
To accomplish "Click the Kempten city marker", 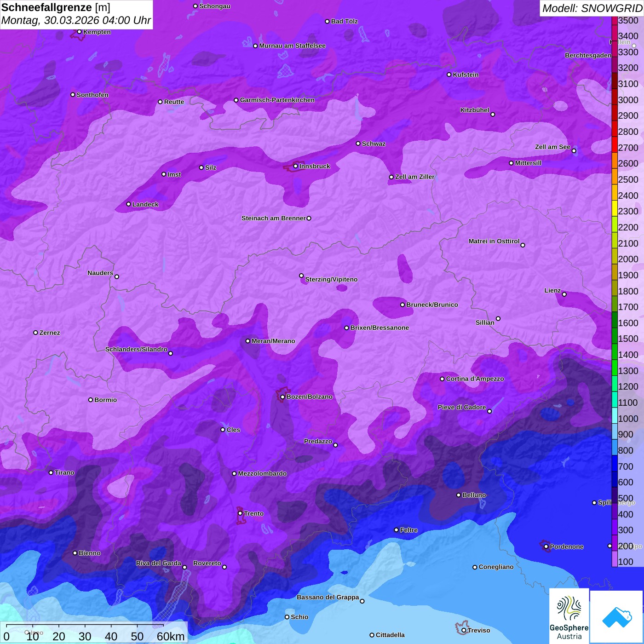I will click(79, 32).
